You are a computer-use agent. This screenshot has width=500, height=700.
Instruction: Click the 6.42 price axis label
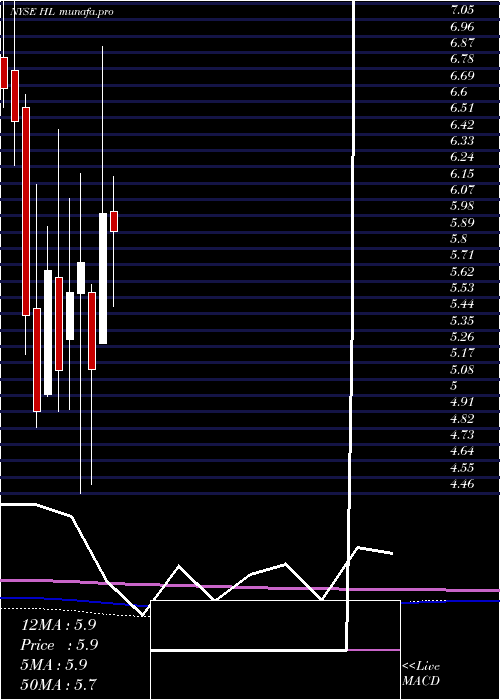pyautogui.click(x=462, y=125)
